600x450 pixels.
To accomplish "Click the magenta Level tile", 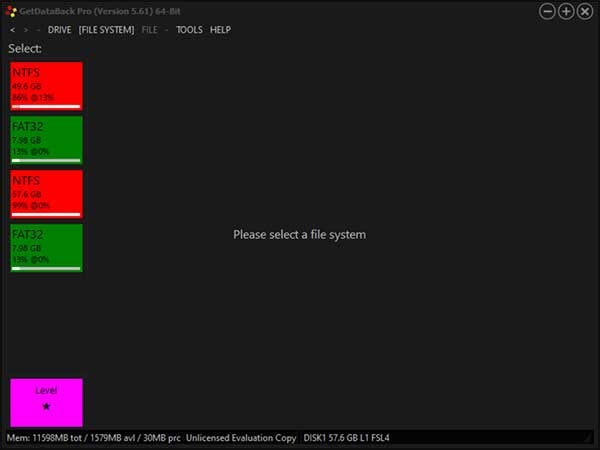I will pyautogui.click(x=46, y=402).
